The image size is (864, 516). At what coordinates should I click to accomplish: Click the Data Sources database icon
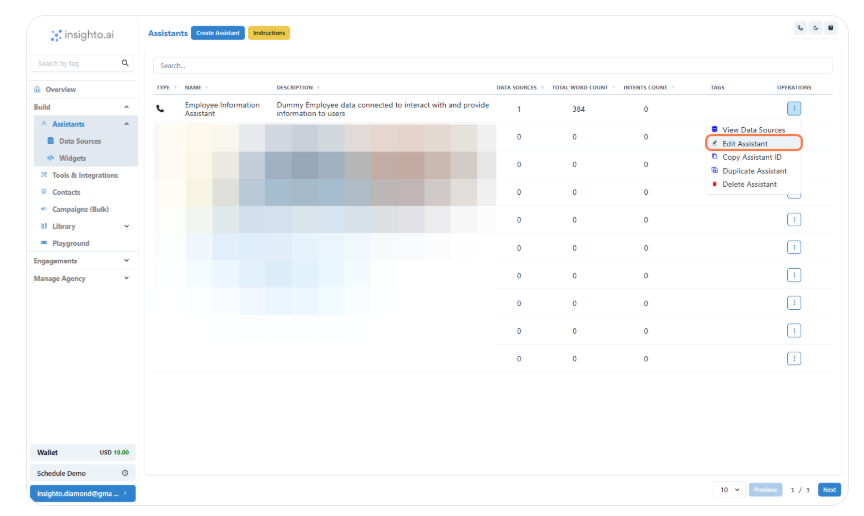(x=51, y=141)
